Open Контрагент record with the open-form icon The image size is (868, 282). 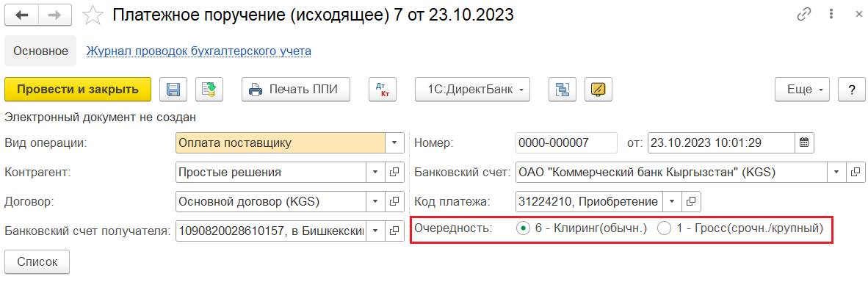[x=394, y=173]
